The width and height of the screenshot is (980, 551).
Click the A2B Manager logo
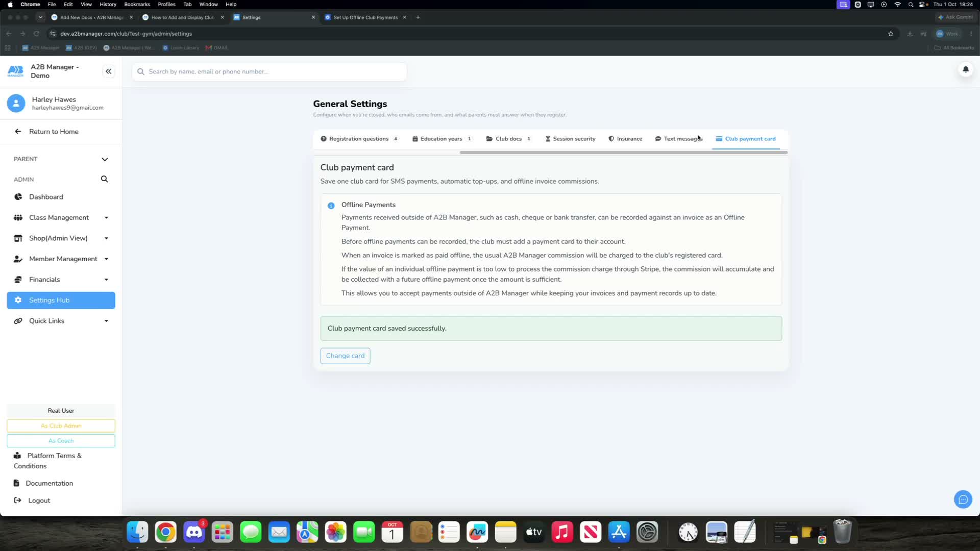point(15,71)
